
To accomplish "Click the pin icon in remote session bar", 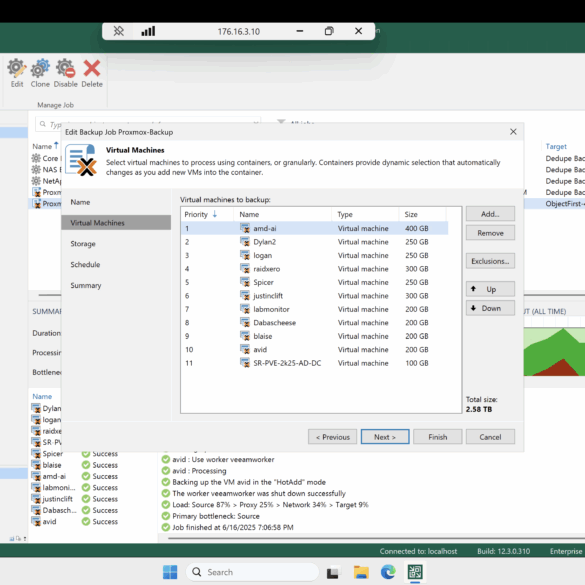I will tap(119, 31).
